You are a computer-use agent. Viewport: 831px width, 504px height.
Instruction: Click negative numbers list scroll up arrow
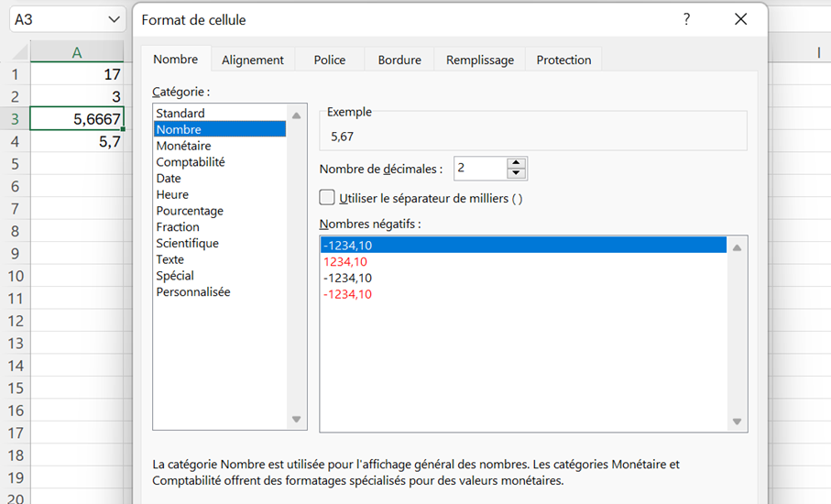[x=737, y=247]
